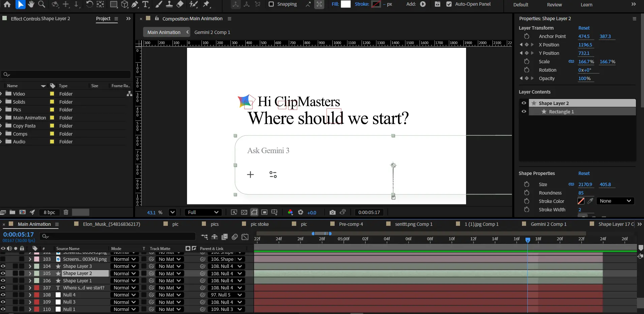Screen dimensions: 644x314
Task: Select the Hand tool
Action: 31,4
